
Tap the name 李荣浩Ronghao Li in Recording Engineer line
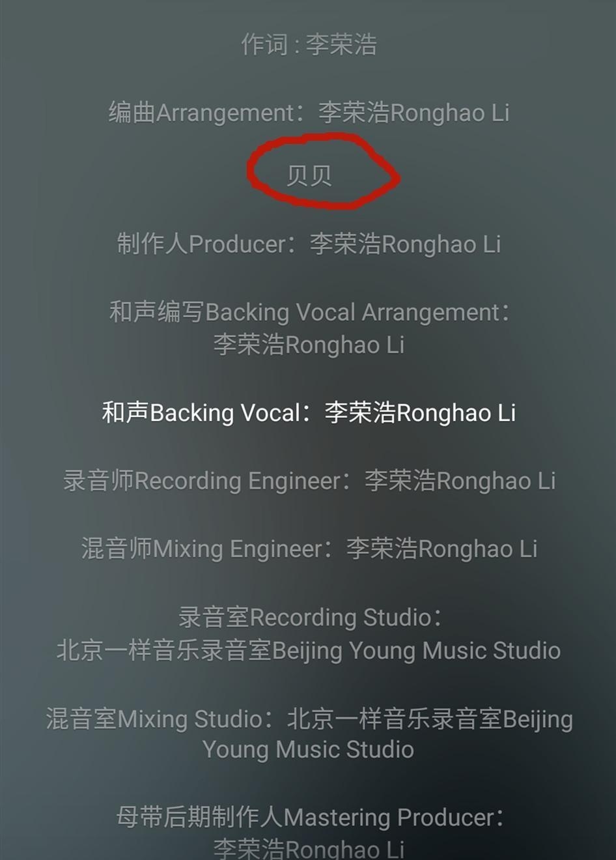point(460,481)
